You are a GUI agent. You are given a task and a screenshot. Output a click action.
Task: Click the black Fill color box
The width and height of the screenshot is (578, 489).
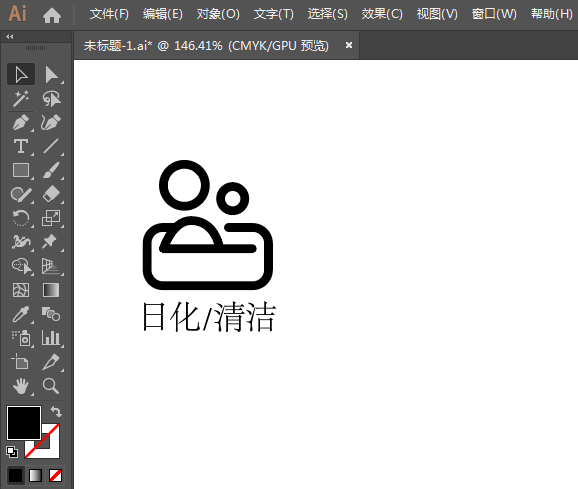[x=23, y=423]
